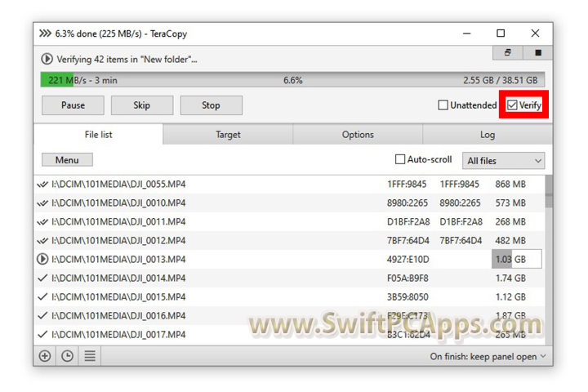The image size is (588, 392).
Task: Select file name DJI_0055.MP4 row text
Action: click(x=118, y=185)
